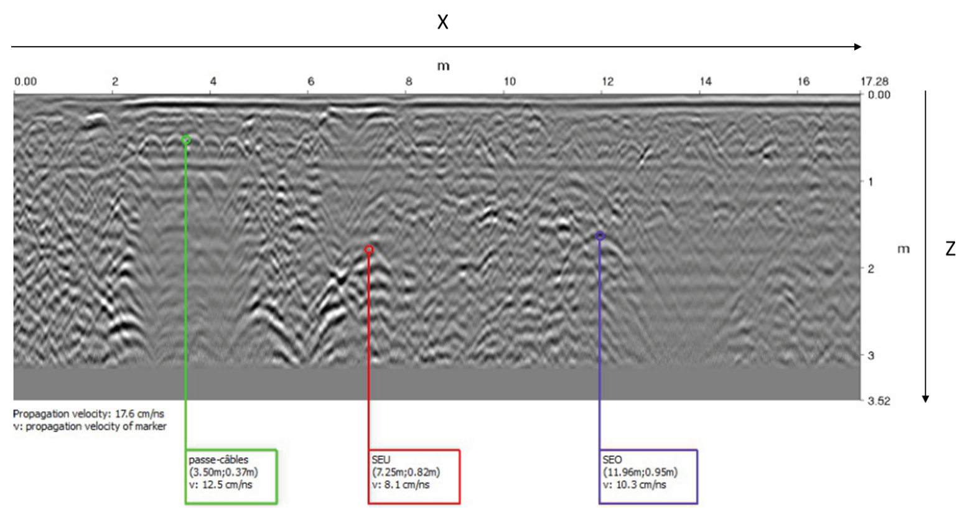The height and width of the screenshot is (508, 980).
Task: Select the purple SEO circle marker
Action: pyautogui.click(x=600, y=236)
